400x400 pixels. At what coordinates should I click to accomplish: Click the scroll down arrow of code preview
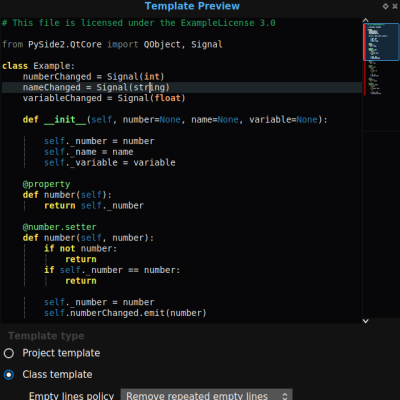point(366,321)
